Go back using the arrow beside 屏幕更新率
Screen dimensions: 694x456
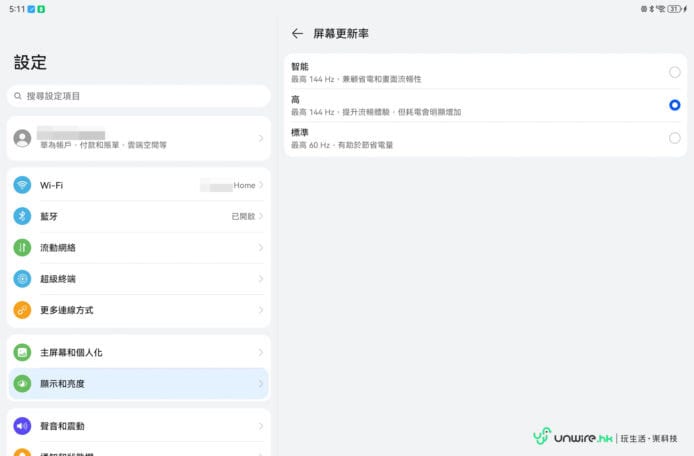point(297,33)
